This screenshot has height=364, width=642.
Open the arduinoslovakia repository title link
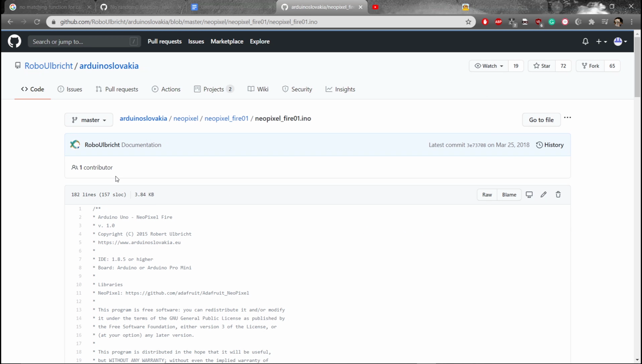point(109,66)
